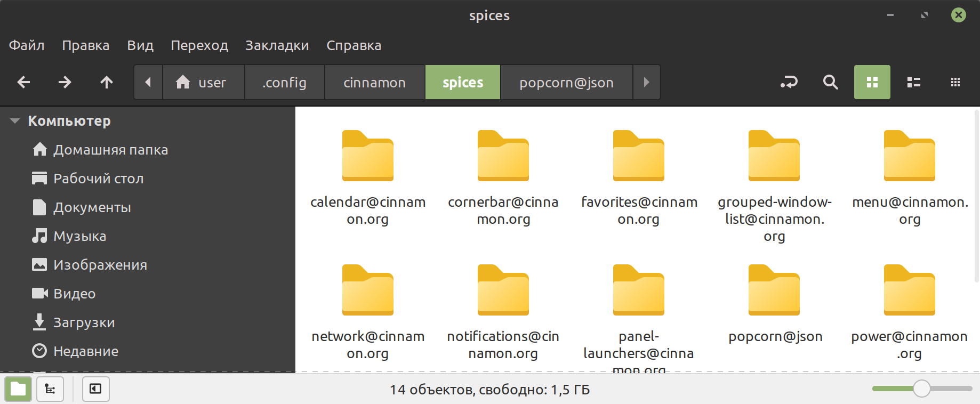Open Недавние in sidebar
Screen dimensions: 980x404
pos(75,351)
